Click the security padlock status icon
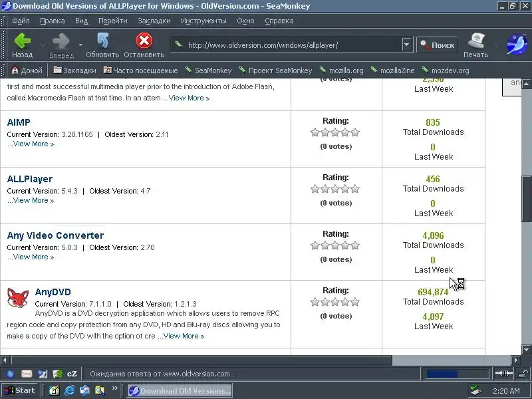This screenshot has width=532, height=399. [x=523, y=374]
